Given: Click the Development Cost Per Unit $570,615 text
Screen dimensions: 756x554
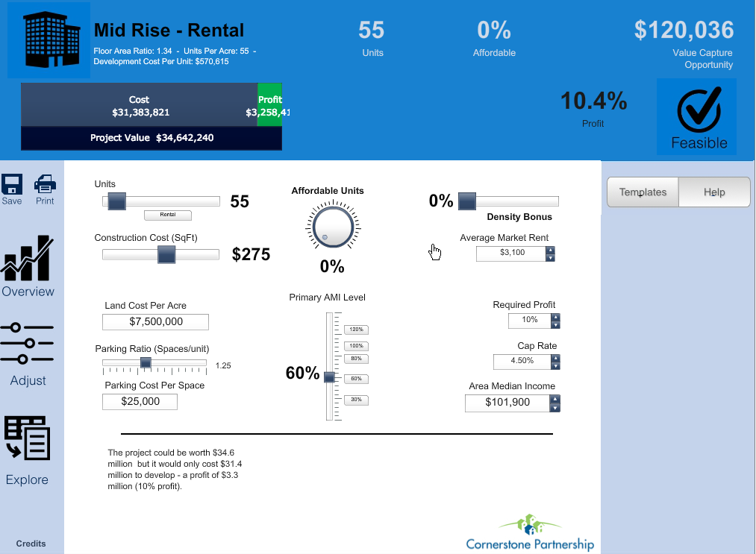Looking at the screenshot, I should 161,62.
